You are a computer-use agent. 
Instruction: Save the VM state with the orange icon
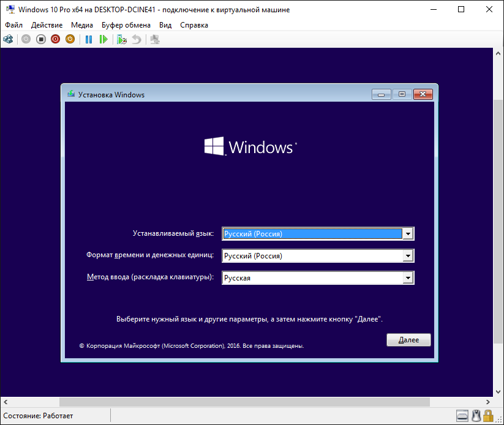click(x=70, y=39)
